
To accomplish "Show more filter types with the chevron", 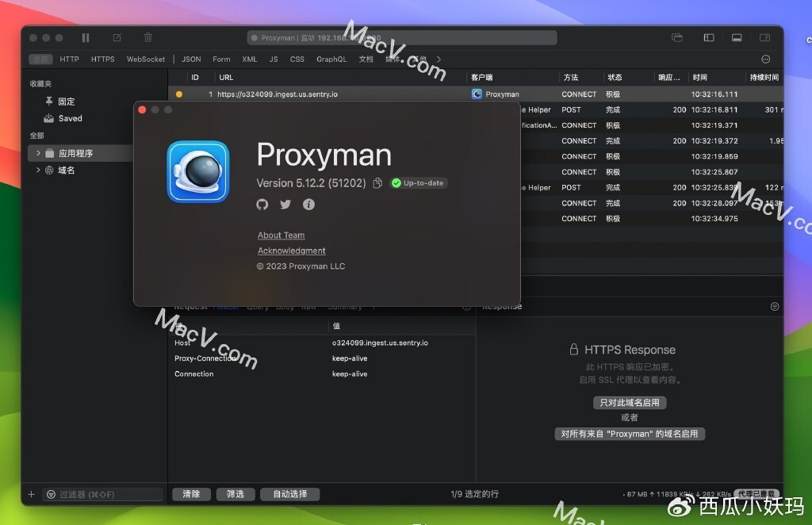I will tap(439, 59).
